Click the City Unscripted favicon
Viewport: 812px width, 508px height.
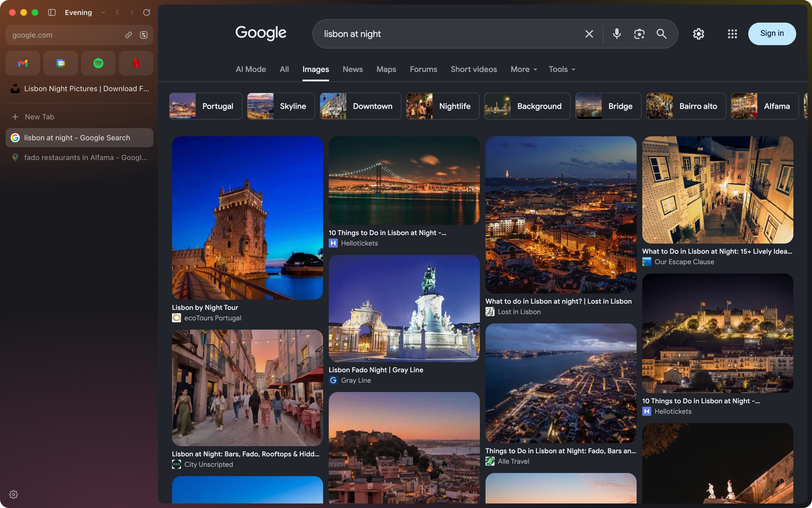(176, 464)
